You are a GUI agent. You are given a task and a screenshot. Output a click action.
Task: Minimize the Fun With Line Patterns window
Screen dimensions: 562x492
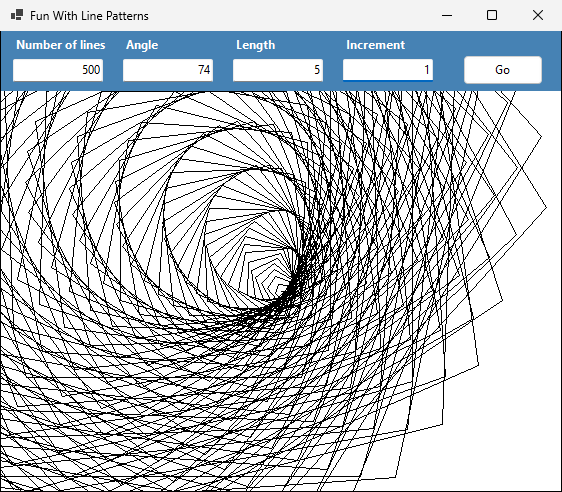pyautogui.click(x=447, y=15)
